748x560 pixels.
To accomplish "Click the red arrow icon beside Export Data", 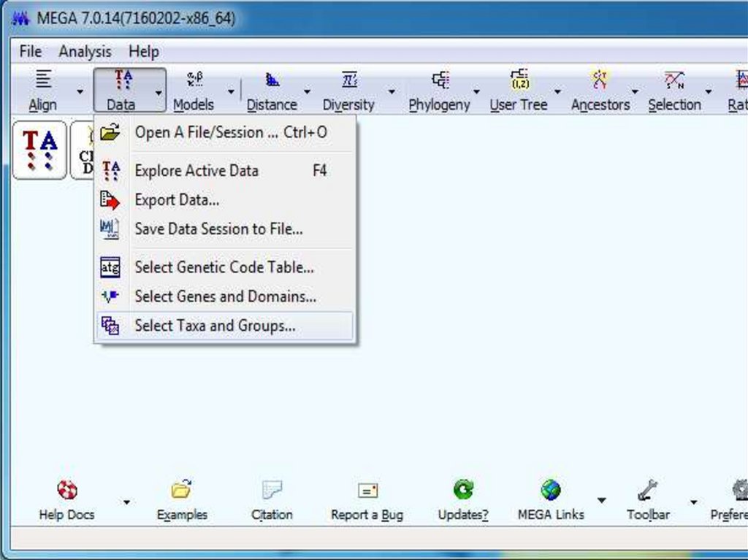I will (110, 200).
